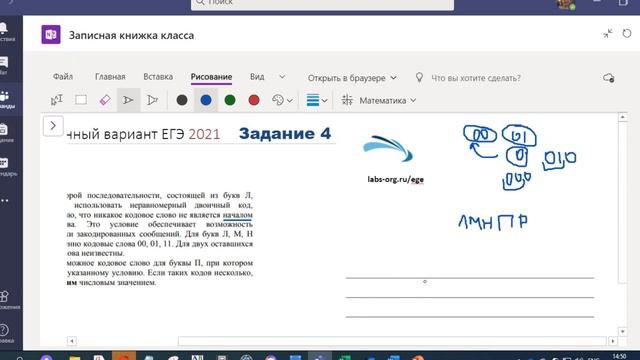Image resolution: width=640 pixels, height=360 pixels.
Task: Click the 'Что вы хотите сделать?' search field
Action: click(476, 78)
